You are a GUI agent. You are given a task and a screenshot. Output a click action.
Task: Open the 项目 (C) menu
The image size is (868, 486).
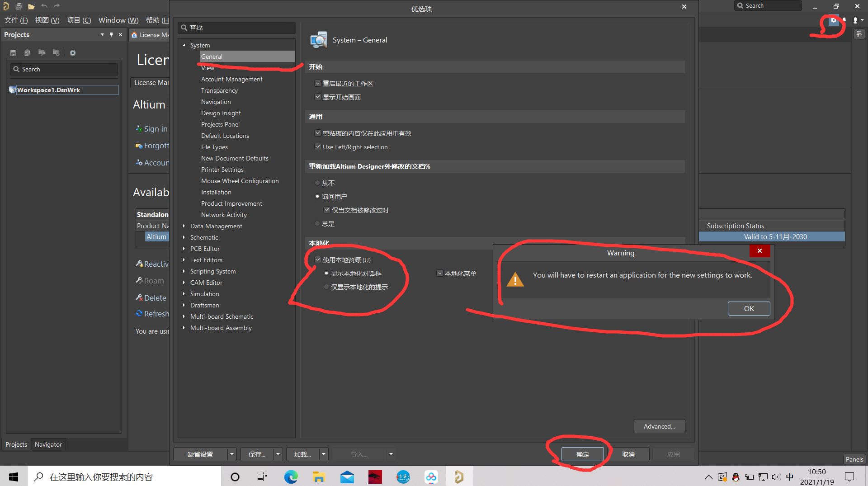tap(79, 20)
